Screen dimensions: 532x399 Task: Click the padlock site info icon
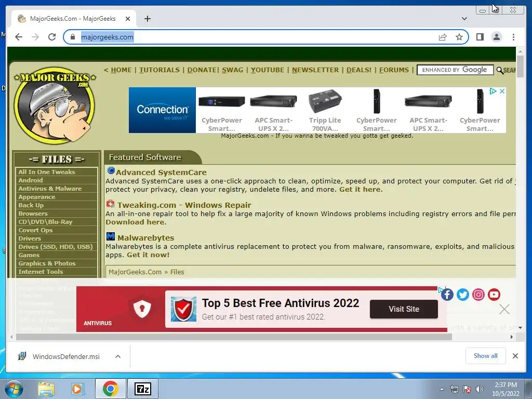(x=72, y=37)
